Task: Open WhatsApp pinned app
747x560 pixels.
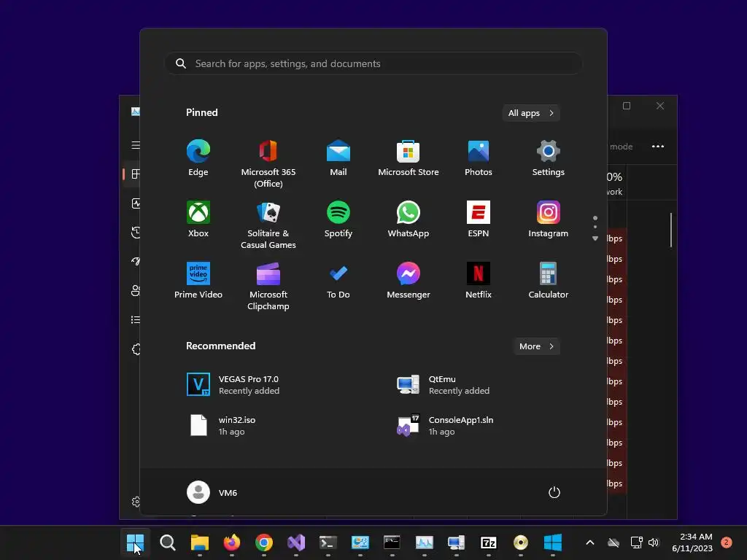Action: [409, 219]
